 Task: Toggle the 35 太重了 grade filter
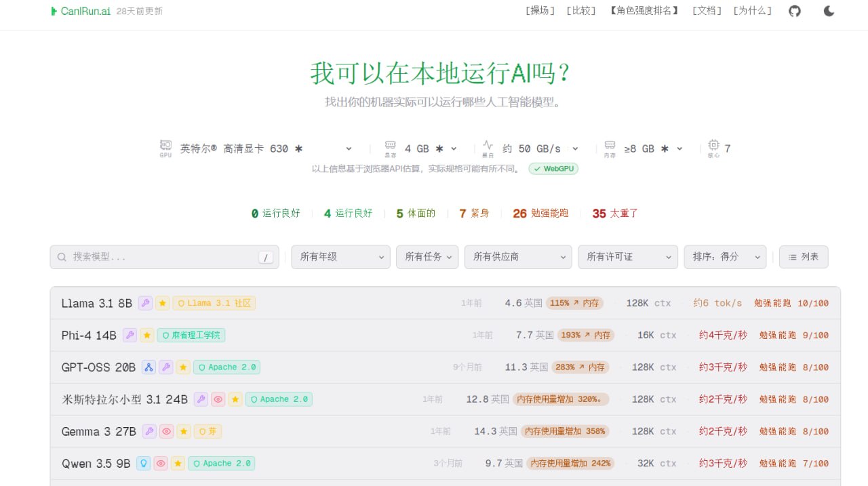coord(615,214)
